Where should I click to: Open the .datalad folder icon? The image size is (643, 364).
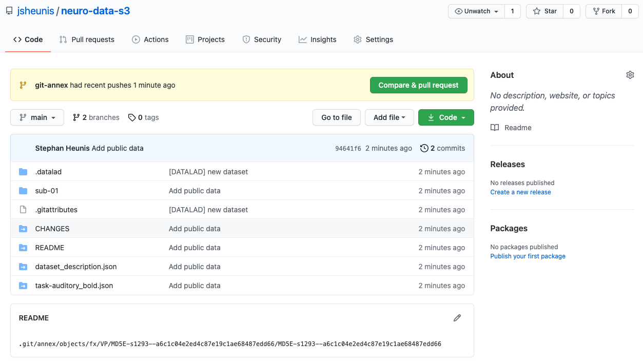[x=23, y=171]
